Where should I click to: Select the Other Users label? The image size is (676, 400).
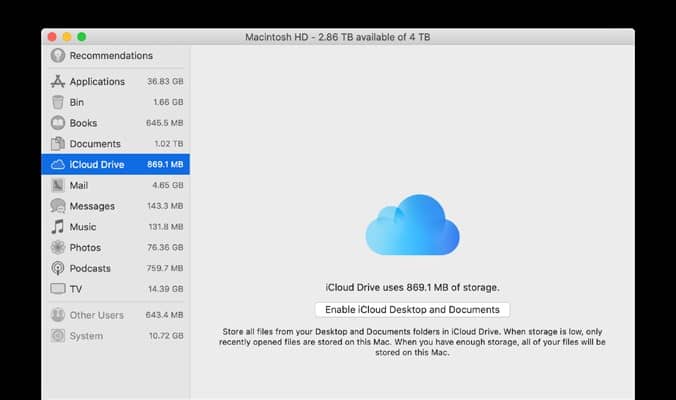[x=97, y=315]
